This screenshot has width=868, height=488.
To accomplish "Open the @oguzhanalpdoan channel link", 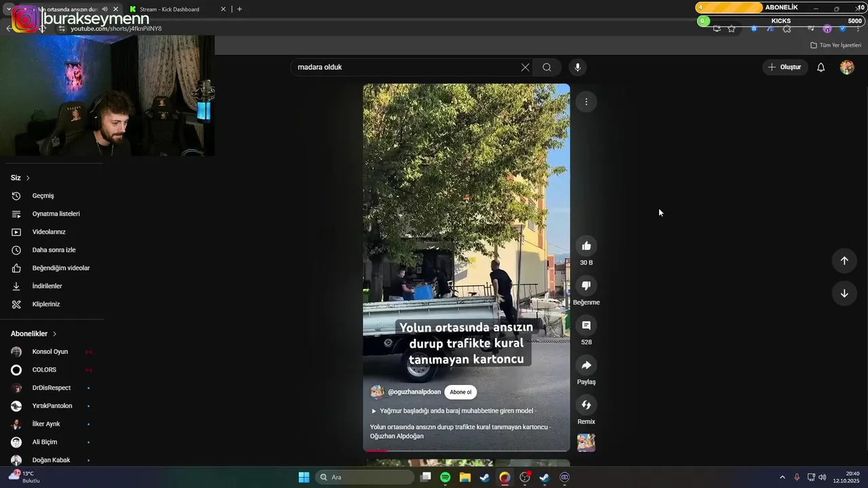I will pyautogui.click(x=414, y=392).
